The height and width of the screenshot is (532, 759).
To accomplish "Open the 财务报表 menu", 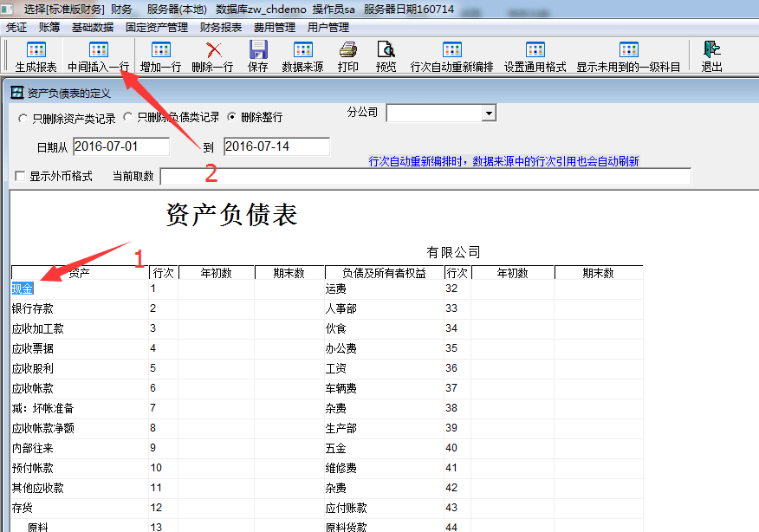I will point(221,28).
